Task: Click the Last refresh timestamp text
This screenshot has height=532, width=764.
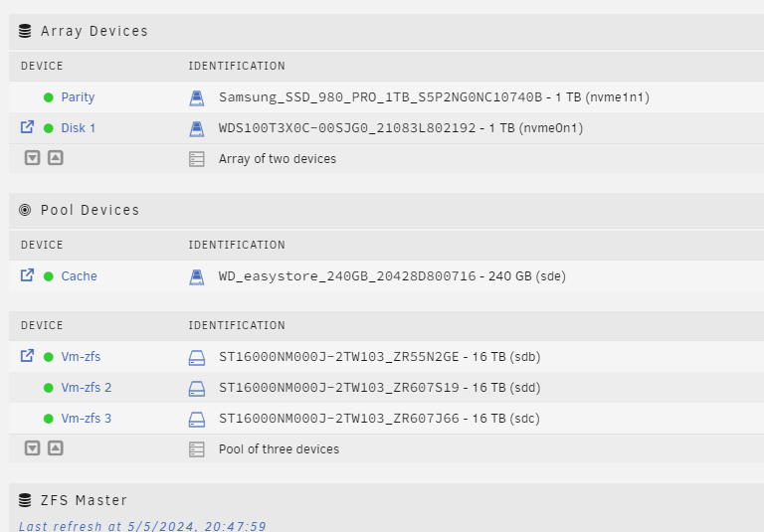Action: [142, 526]
